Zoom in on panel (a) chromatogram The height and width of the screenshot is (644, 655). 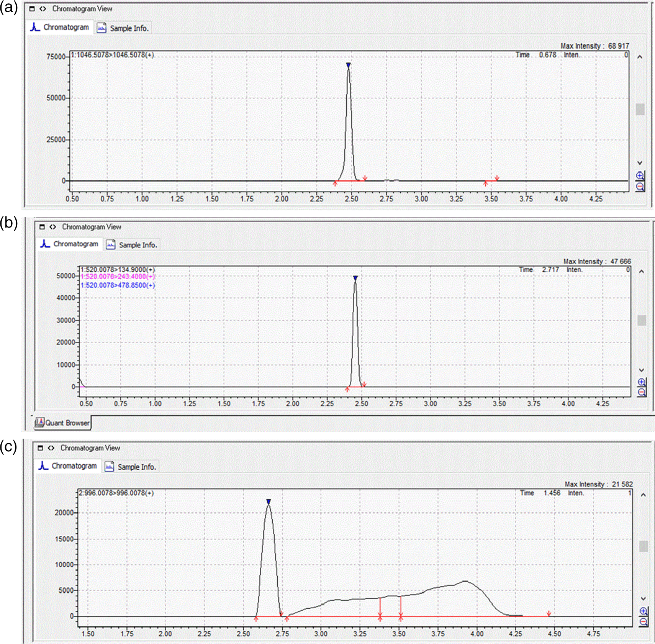(640, 176)
